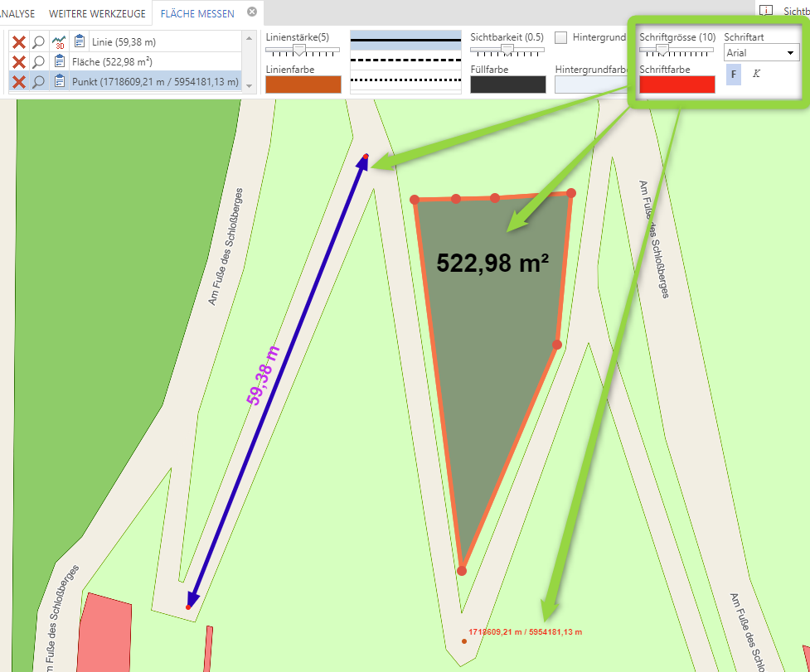Delete the Fläche measurement with red X

point(19,62)
